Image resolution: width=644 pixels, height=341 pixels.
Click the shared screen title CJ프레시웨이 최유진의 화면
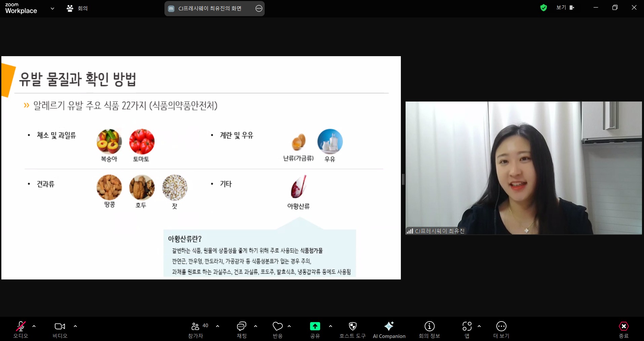(210, 8)
